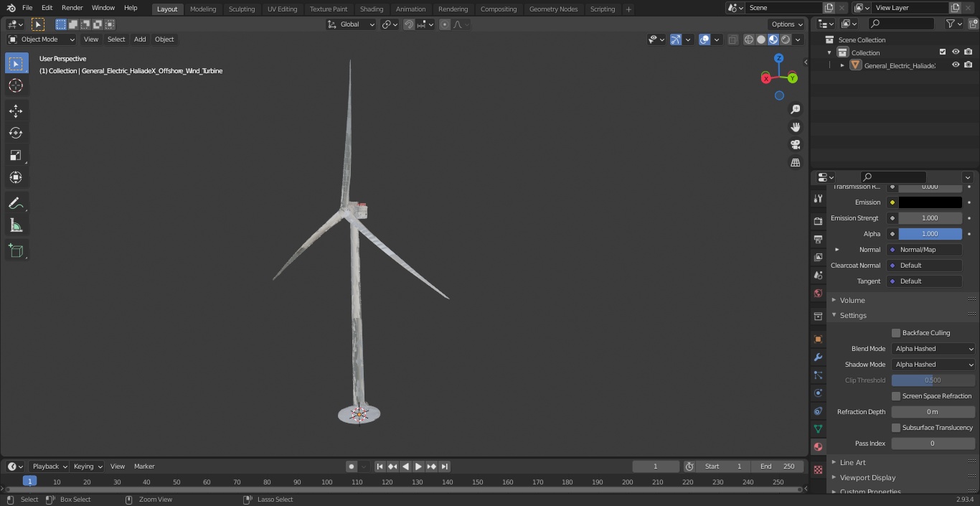Screen dimensions: 980x506
Task: Switch to Shading workspace tab
Action: (372, 9)
